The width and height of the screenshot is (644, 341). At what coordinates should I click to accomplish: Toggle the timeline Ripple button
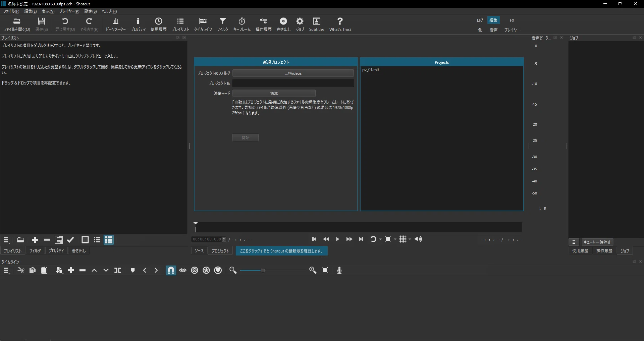[195, 270]
